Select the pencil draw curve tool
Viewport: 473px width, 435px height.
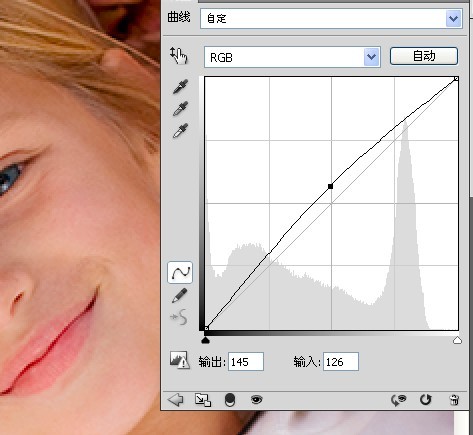[179, 296]
